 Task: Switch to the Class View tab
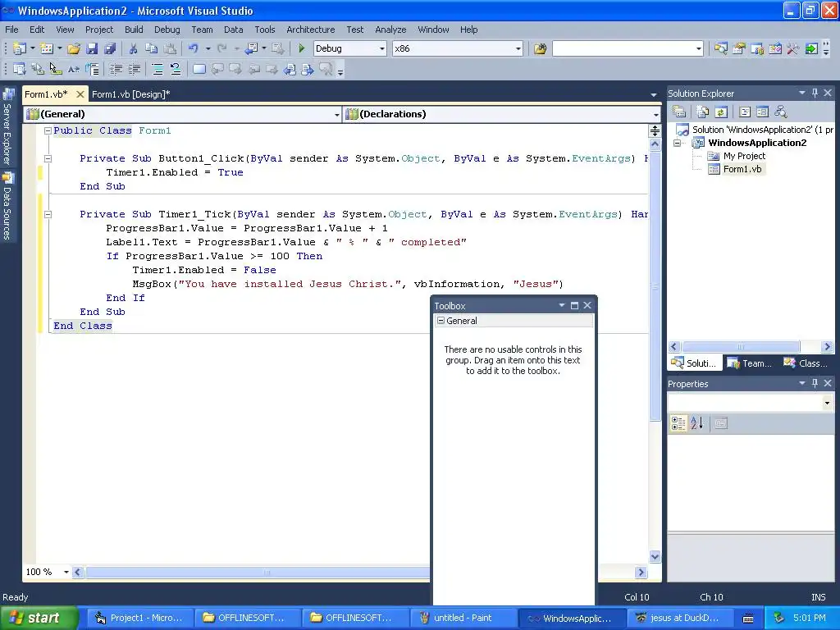coord(806,363)
